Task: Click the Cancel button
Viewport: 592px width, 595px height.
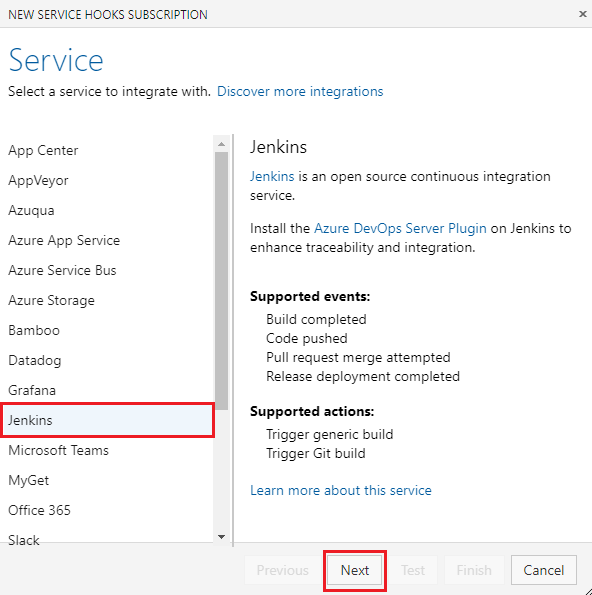Action: (544, 570)
